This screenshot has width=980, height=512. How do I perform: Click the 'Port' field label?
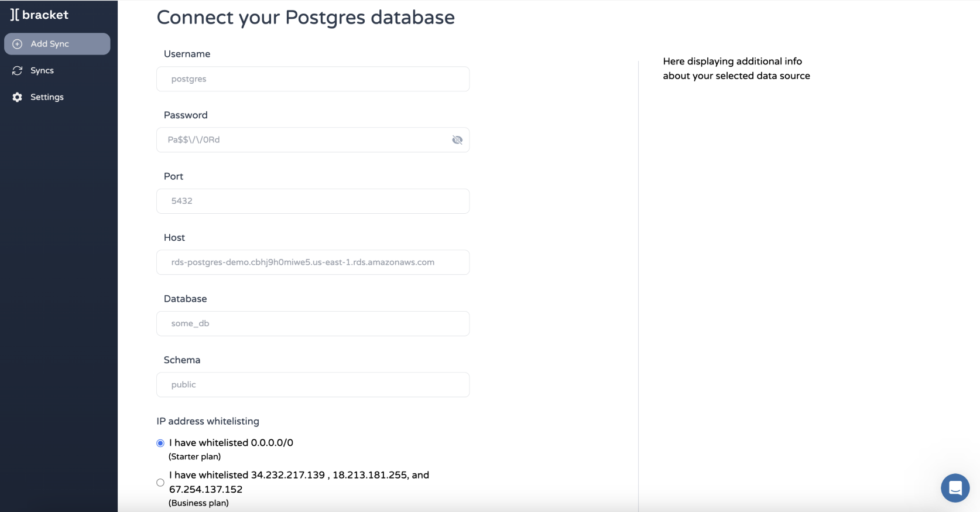[x=173, y=176]
